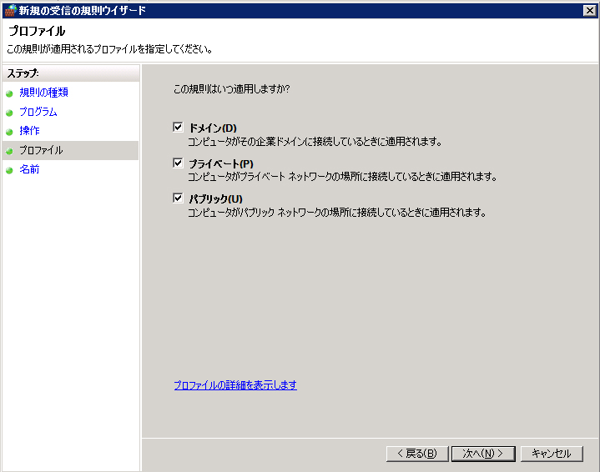Viewport: 600px width, 472px height.
Task: Toggle the プライベート(P) checkbox
Action: point(178,163)
